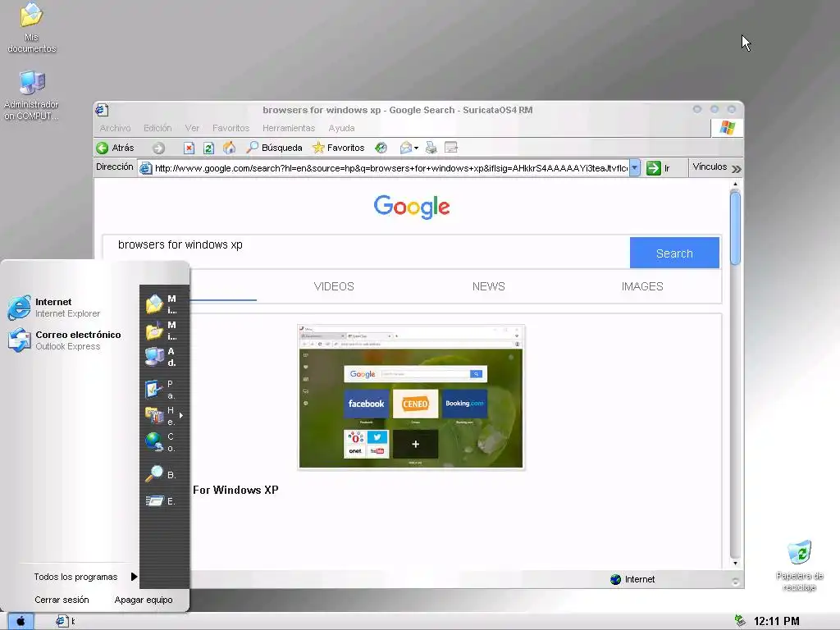Click the Google search text field
The height and width of the screenshot is (630, 840).
tap(366, 252)
